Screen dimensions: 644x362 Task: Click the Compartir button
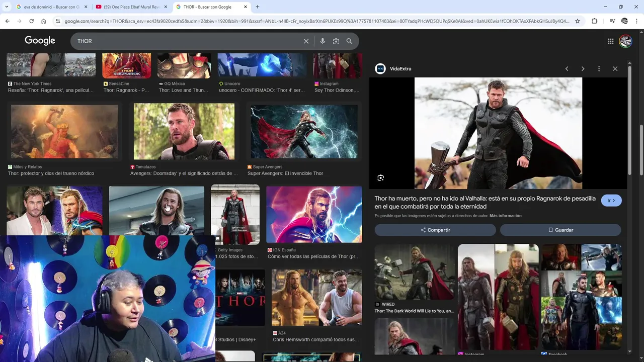click(x=435, y=230)
